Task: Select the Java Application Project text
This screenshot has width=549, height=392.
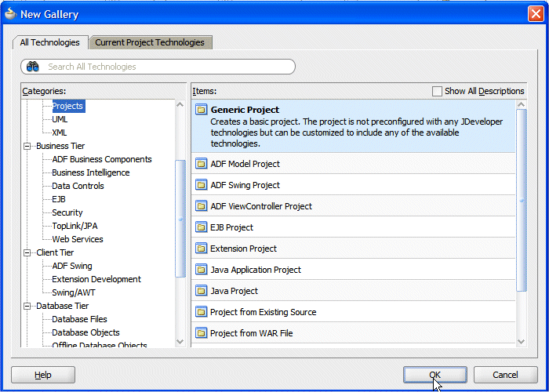Action: (x=256, y=270)
